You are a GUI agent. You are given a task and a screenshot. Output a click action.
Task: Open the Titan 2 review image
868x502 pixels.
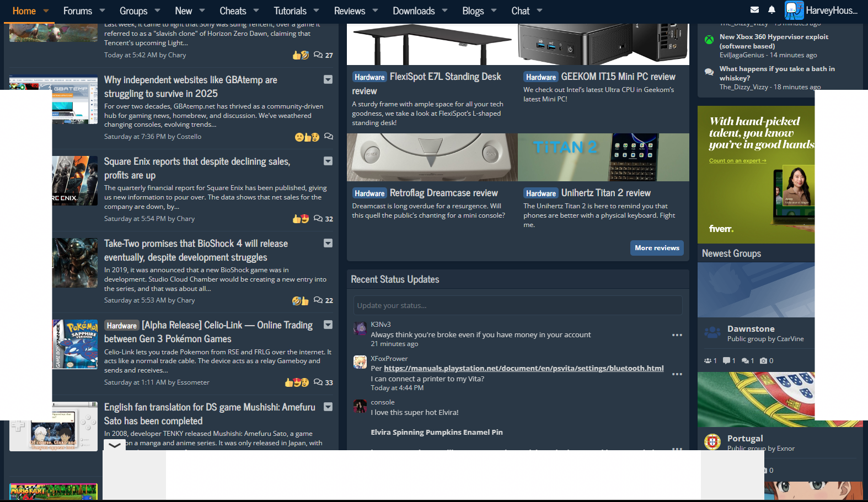coord(604,157)
